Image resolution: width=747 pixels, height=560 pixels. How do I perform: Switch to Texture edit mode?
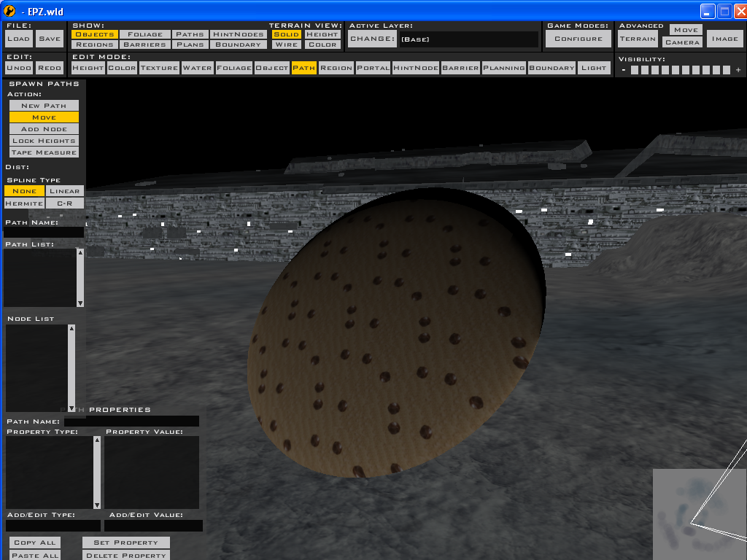pyautogui.click(x=159, y=68)
